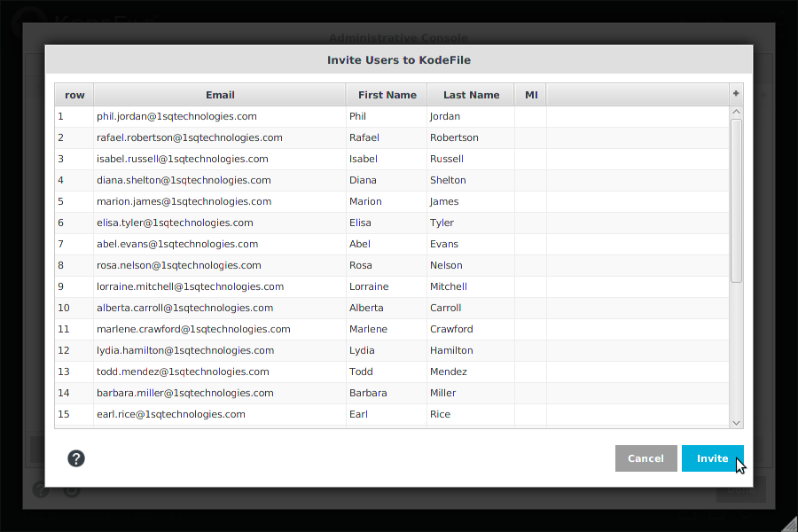Click first name cell Todd
The height and width of the screenshot is (532, 798).
[387, 372]
